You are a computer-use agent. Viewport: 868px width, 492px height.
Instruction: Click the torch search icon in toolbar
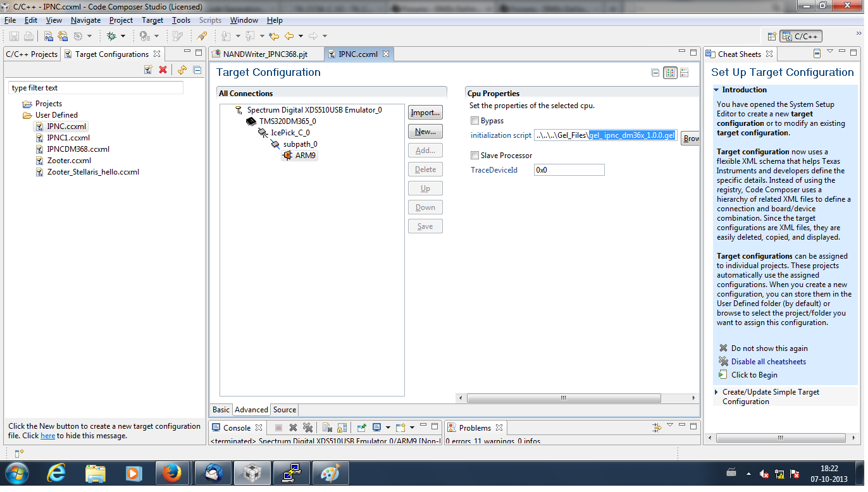point(202,36)
